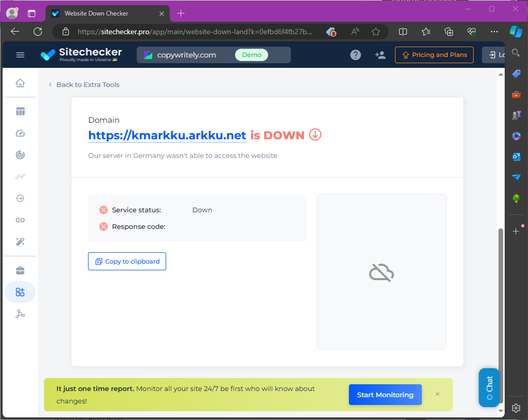Open Edge sidebar search

pyautogui.click(x=516, y=53)
